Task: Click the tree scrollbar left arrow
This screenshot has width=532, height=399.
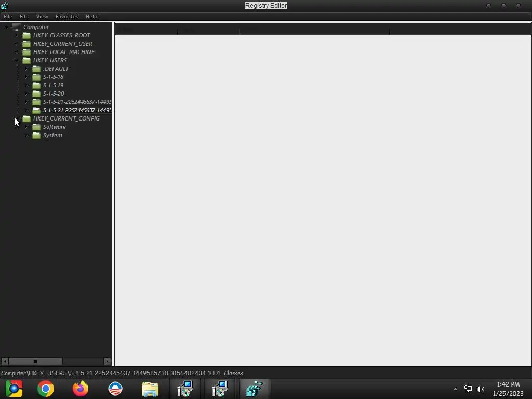Action: click(5, 362)
